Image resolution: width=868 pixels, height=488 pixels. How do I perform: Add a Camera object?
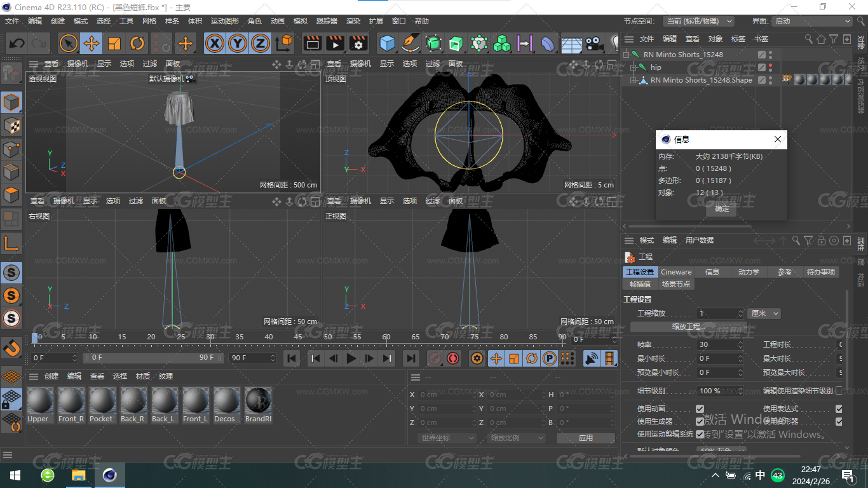(594, 43)
